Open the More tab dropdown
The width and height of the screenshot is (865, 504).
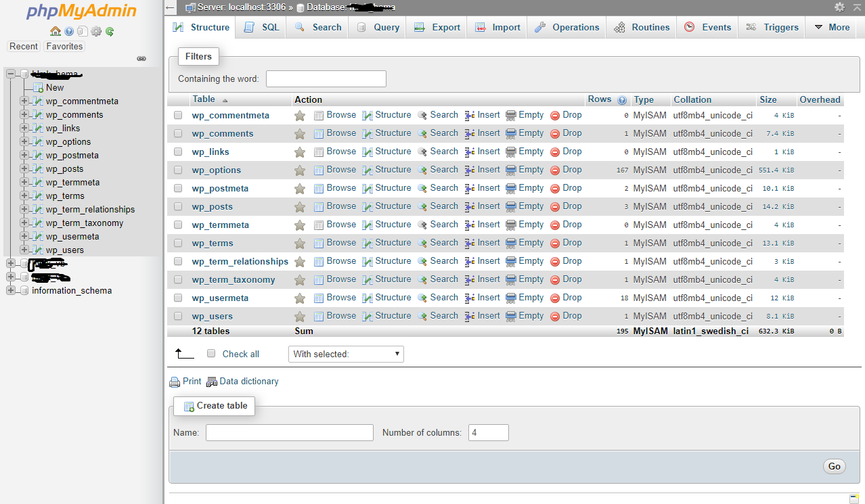pos(832,28)
